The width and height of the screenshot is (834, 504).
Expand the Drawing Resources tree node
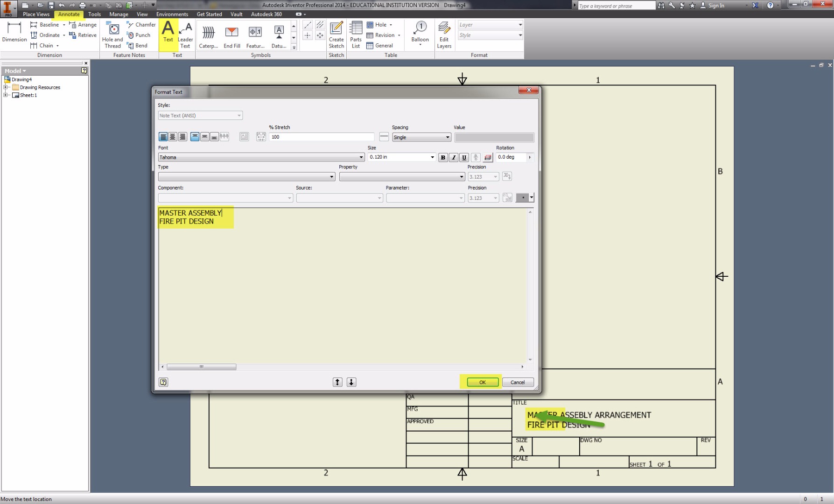pos(6,87)
